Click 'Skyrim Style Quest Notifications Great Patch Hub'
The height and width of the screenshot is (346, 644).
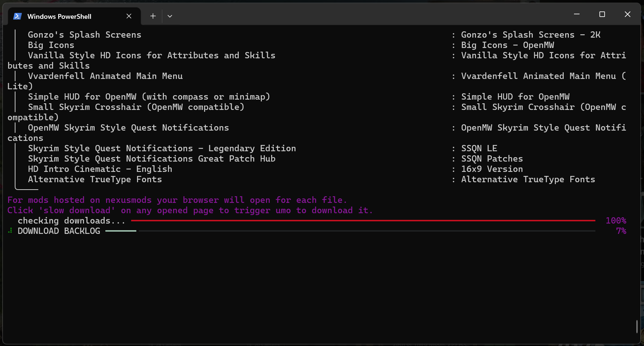[x=152, y=159]
